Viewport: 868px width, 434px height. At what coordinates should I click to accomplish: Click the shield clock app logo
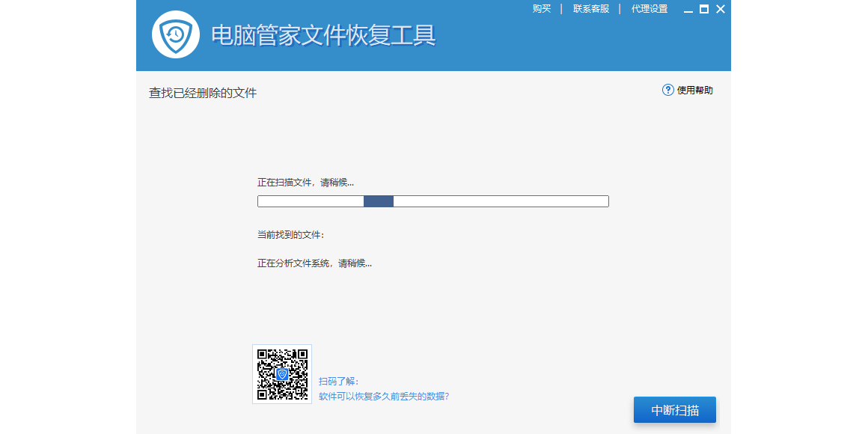click(176, 34)
